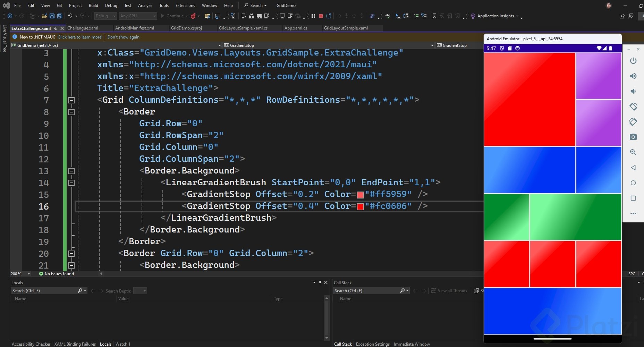Stop debugging with the red square icon
The height and width of the screenshot is (347, 644).
pos(321,16)
